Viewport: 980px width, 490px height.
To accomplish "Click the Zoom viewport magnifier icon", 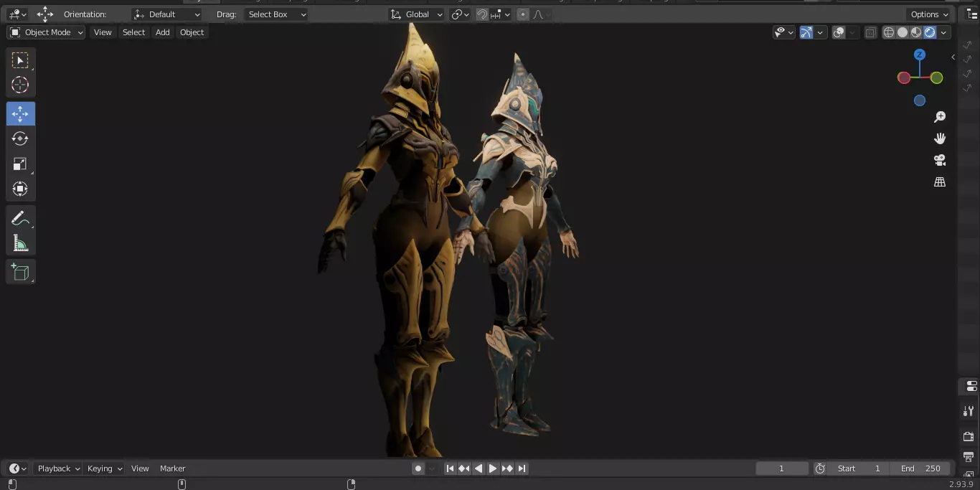I will coord(940,117).
